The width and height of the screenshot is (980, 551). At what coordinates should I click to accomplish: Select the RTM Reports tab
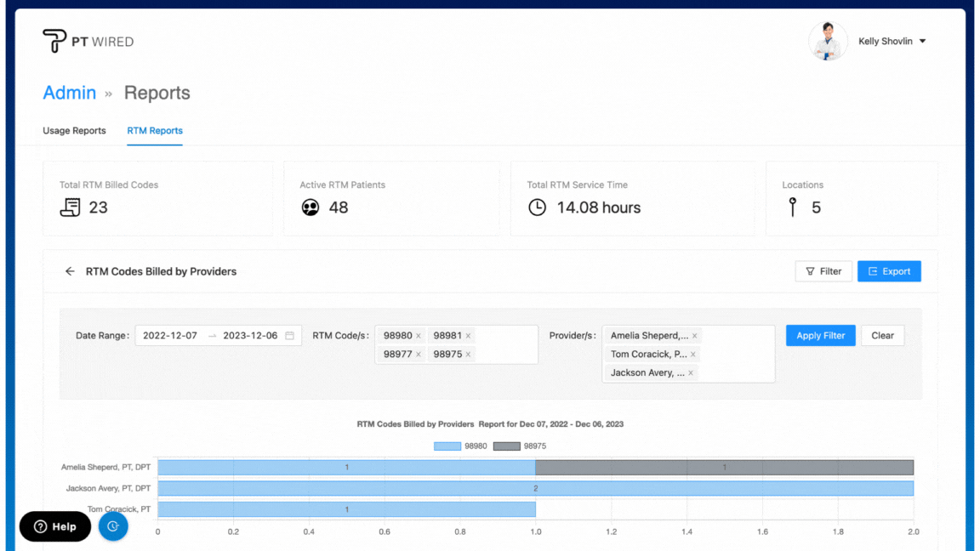click(155, 131)
